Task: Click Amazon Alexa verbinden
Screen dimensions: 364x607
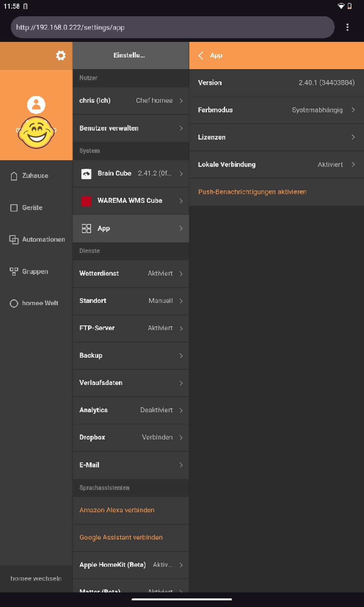Action: 117,510
